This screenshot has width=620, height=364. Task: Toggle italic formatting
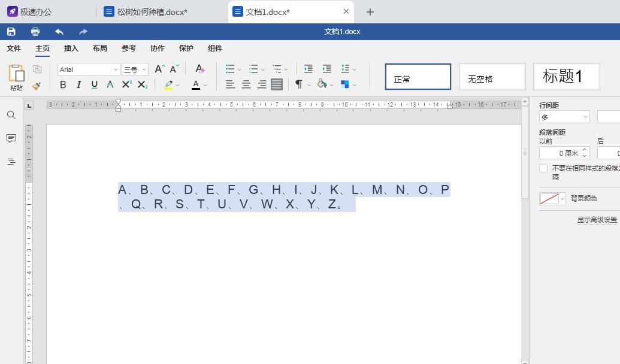(x=78, y=84)
